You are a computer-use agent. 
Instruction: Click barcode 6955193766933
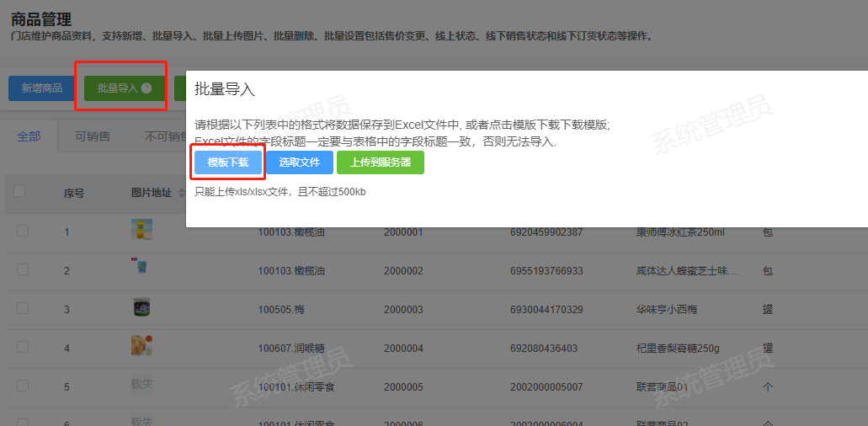tap(546, 271)
